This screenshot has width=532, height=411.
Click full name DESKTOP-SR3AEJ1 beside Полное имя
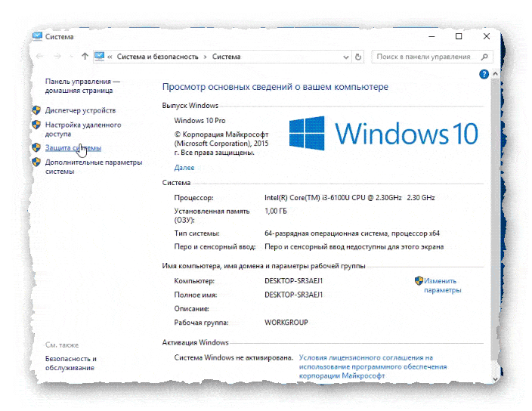(x=293, y=295)
